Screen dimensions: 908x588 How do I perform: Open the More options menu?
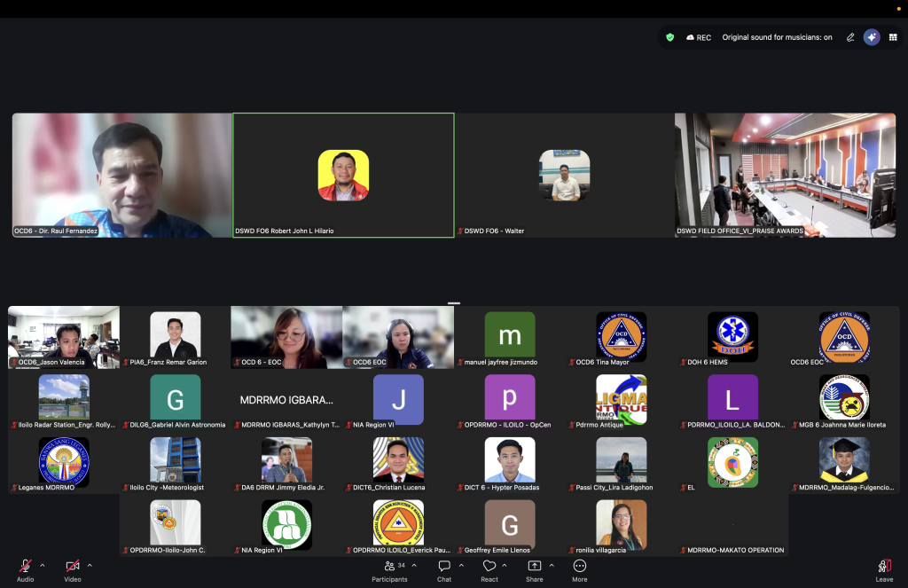point(580,570)
